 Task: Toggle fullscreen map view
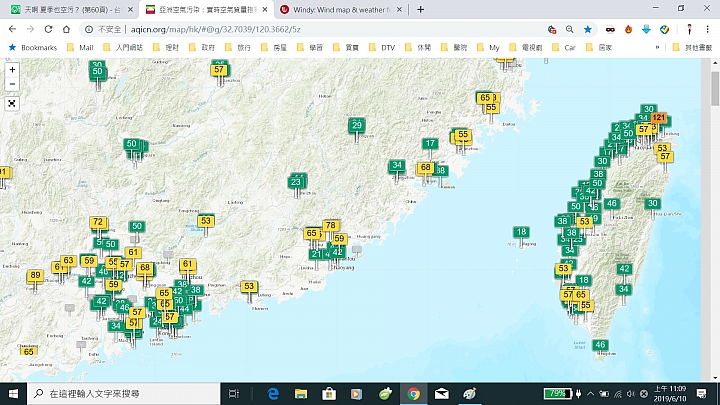coord(12,103)
